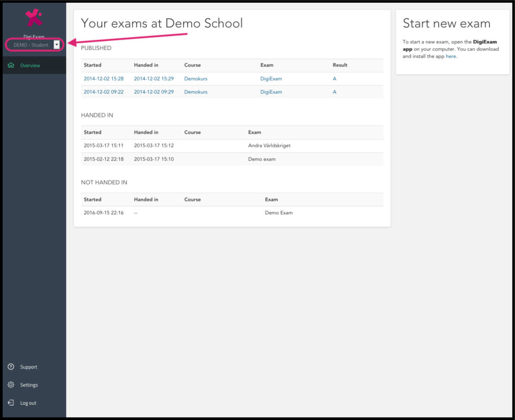Screen dimensions: 515x420
Task: Click the DigiExam pink logo icon
Action: [34, 18]
